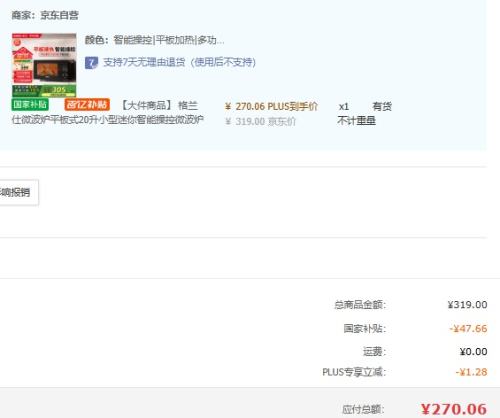Screen dimensions: 500x418
Task: Click the partially visible 报销 button
Action: (18, 192)
